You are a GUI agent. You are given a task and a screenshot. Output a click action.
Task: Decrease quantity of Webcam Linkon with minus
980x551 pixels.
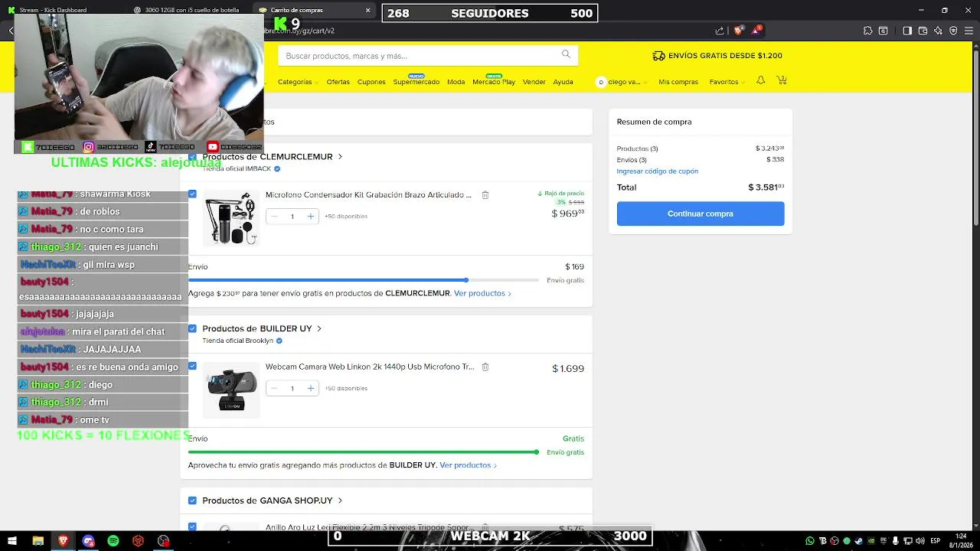point(274,389)
